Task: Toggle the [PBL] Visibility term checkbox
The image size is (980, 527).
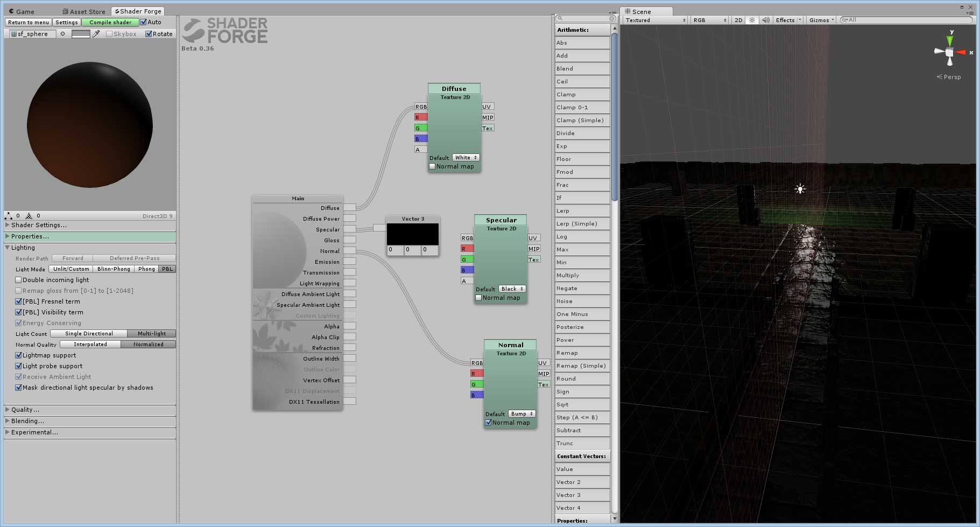Action: [x=18, y=312]
